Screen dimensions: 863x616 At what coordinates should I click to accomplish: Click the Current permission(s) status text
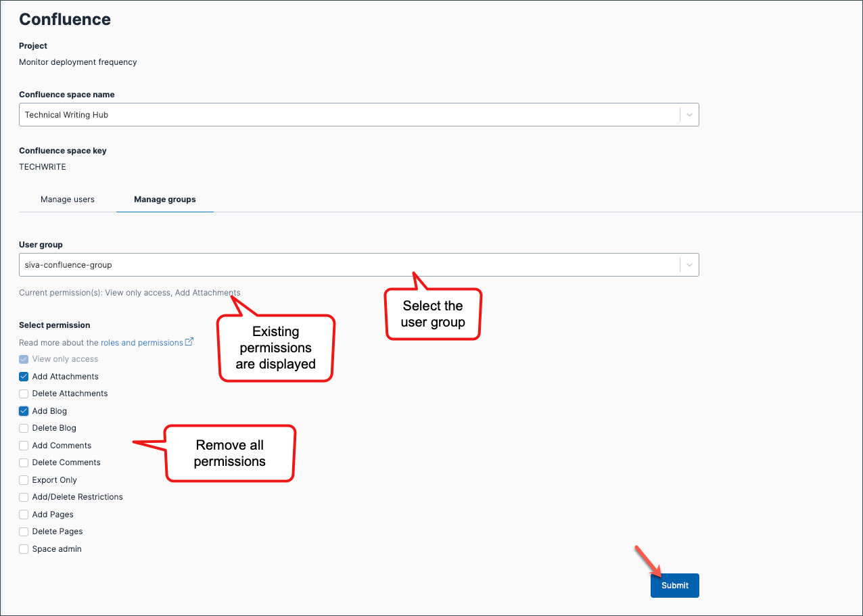pyautogui.click(x=129, y=293)
